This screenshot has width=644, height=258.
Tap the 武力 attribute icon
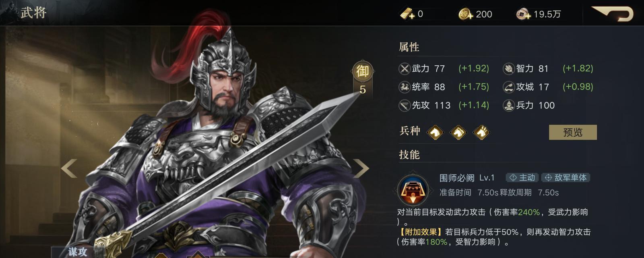click(x=405, y=69)
